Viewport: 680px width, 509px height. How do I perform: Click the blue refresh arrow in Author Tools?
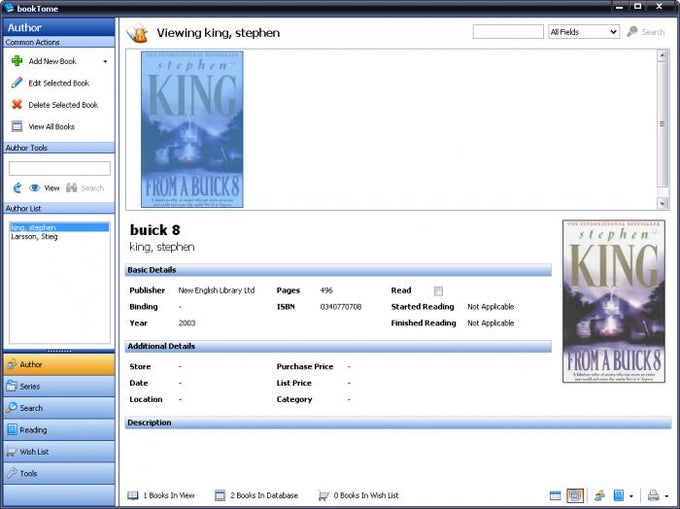coord(17,188)
